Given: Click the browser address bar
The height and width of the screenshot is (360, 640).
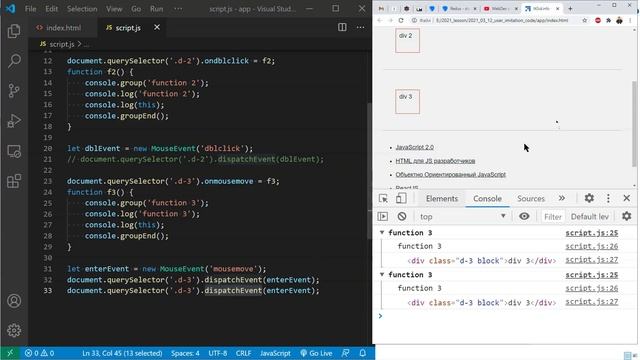Looking at the screenshot, I should 496,20.
